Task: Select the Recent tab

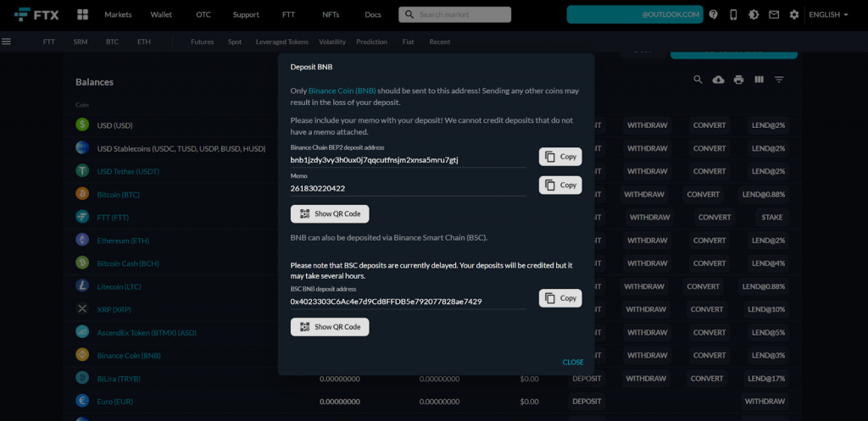Action: 440,42
